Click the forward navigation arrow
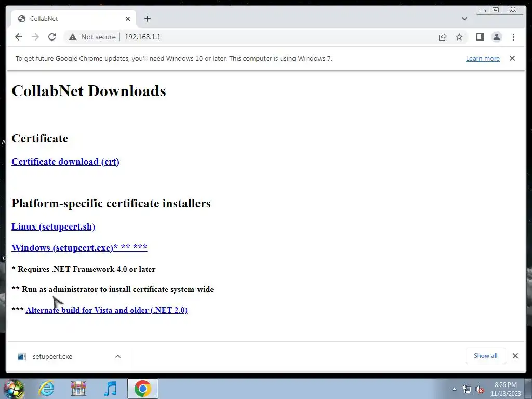This screenshot has height=399, width=532. click(x=35, y=37)
